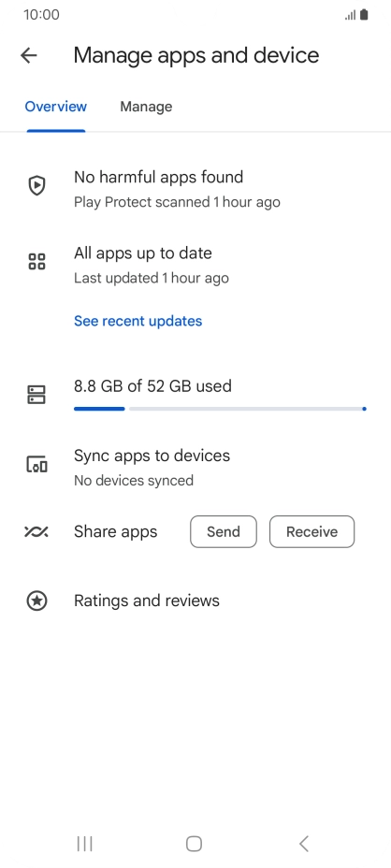
Task: Tap the Android home navigation button
Action: click(194, 844)
